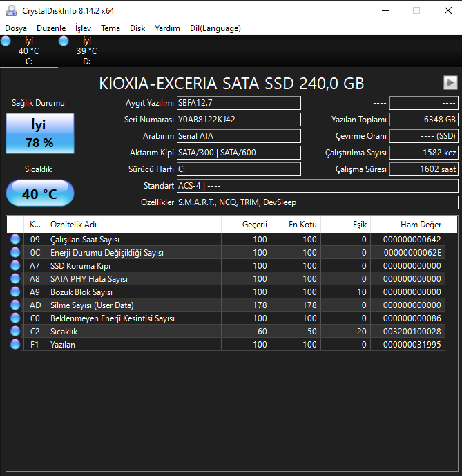Click the Özellikler field with S.M.A.R.T., NCQ
462x476 pixels.
tap(318, 202)
